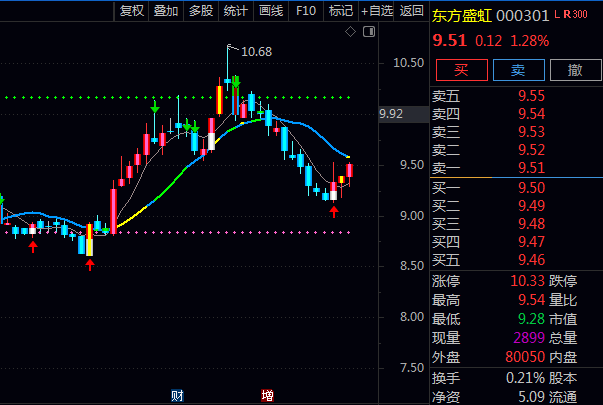603x405 pixels.
Task: Click the 增 marker on the timeline
Action: click(267, 395)
